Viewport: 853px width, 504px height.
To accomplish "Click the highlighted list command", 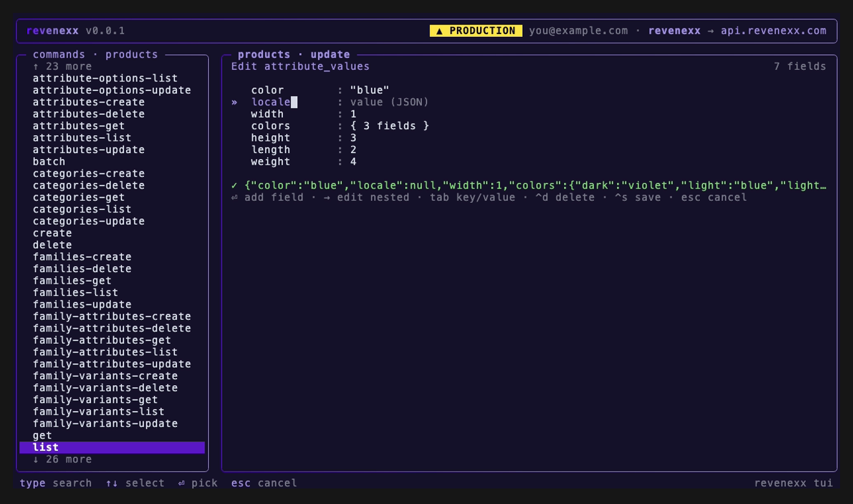I will (x=112, y=447).
